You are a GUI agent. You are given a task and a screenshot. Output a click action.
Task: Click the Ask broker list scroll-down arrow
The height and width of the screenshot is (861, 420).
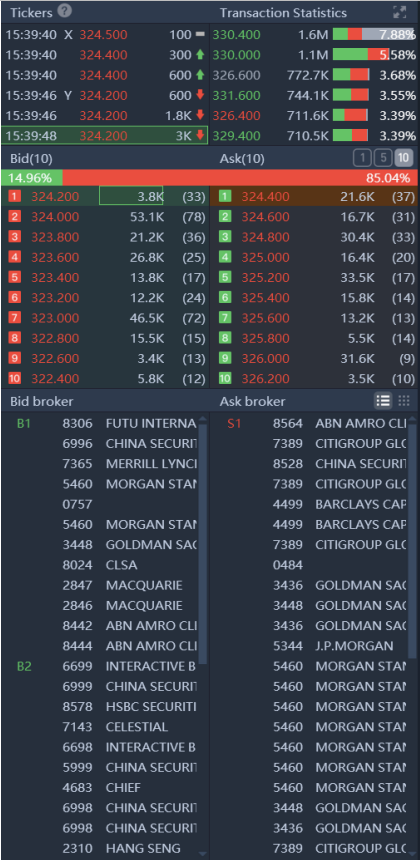[x=413, y=854]
